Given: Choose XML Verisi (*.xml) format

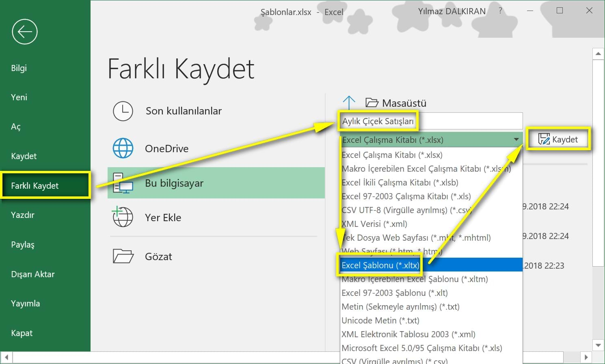Looking at the screenshot, I should tap(431, 224).
